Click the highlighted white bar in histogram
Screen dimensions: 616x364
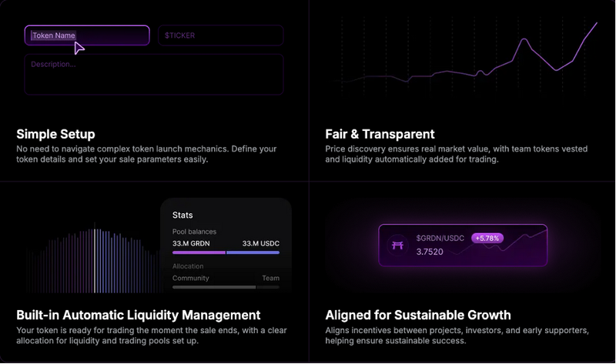pyautogui.click(x=95, y=262)
